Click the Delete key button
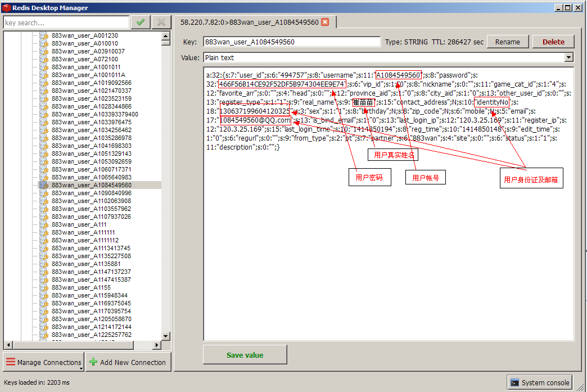Screen dimensions: 587x392 [x=553, y=42]
